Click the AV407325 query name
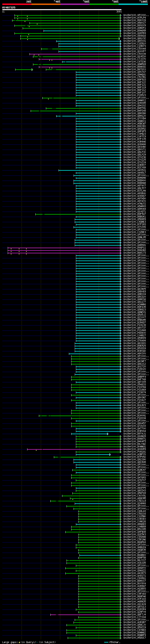Viewport: 150px width, 644px height. 9,8
